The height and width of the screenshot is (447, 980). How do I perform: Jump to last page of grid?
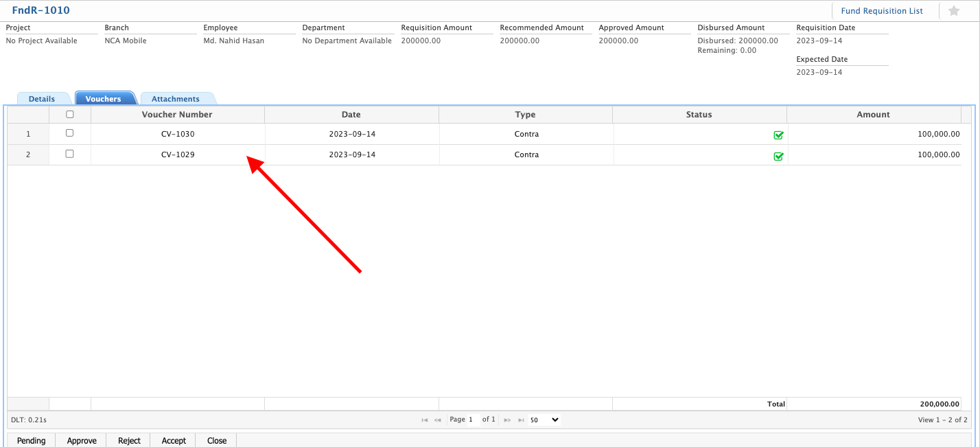[521, 420]
